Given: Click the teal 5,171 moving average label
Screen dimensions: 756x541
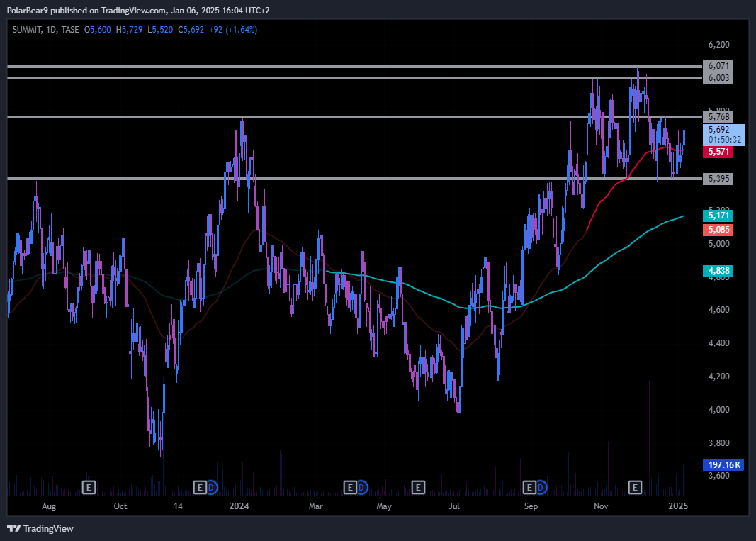Looking at the screenshot, I should click(x=718, y=216).
